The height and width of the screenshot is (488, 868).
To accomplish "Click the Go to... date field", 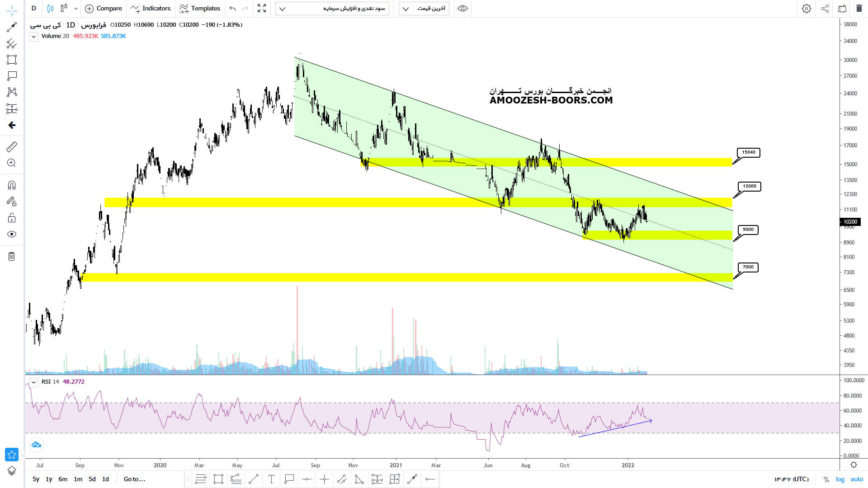I will pos(134,479).
